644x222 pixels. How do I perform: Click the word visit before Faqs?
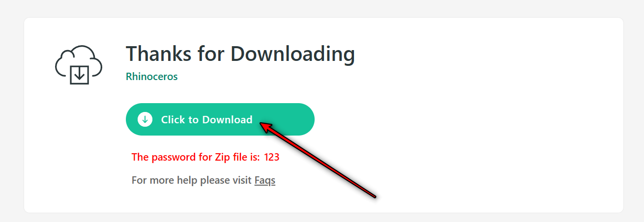pos(242,180)
